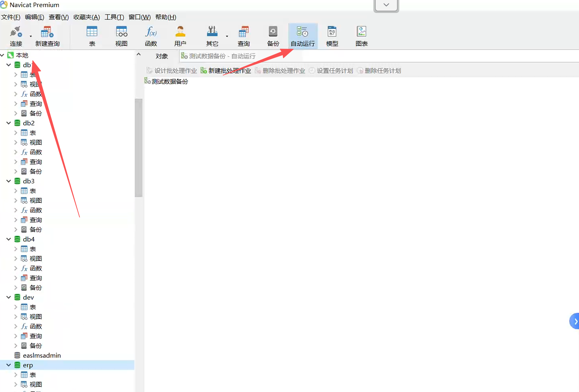Click 新建批处理作业 button
579x392 pixels.
(226, 71)
